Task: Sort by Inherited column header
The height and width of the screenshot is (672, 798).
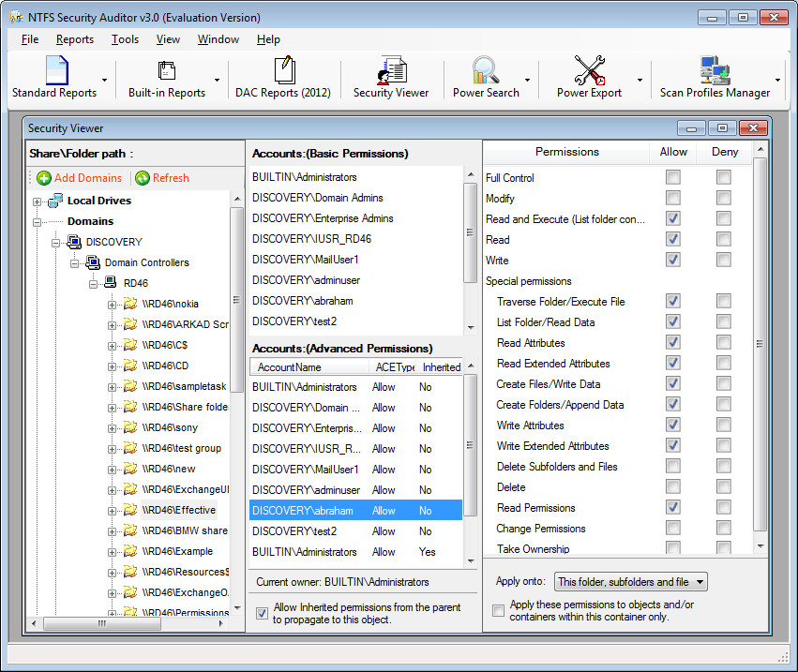Action: pos(442,366)
